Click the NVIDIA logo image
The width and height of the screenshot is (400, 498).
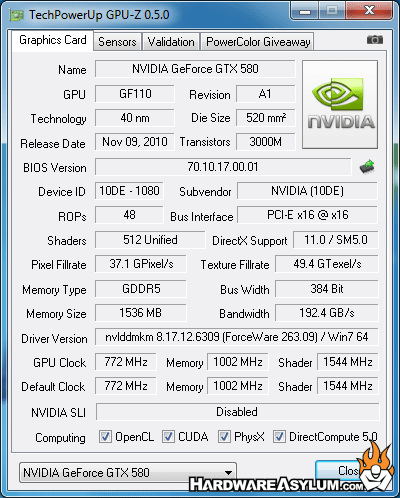(340, 104)
